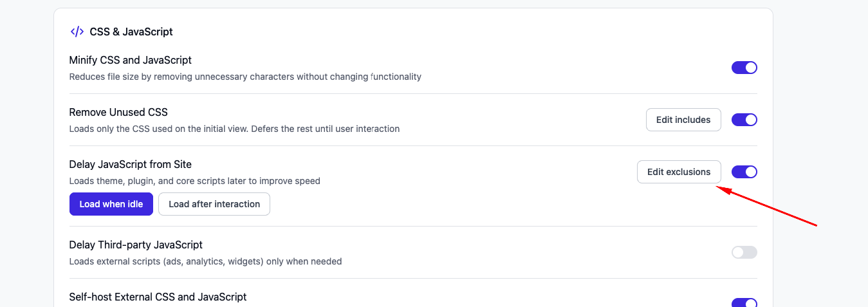Choose Load after interaction mode
The width and height of the screenshot is (868, 307).
[x=214, y=204]
